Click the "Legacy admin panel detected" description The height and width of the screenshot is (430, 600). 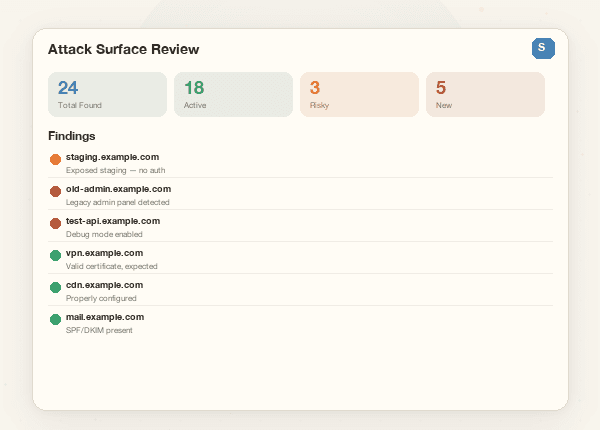point(117,202)
